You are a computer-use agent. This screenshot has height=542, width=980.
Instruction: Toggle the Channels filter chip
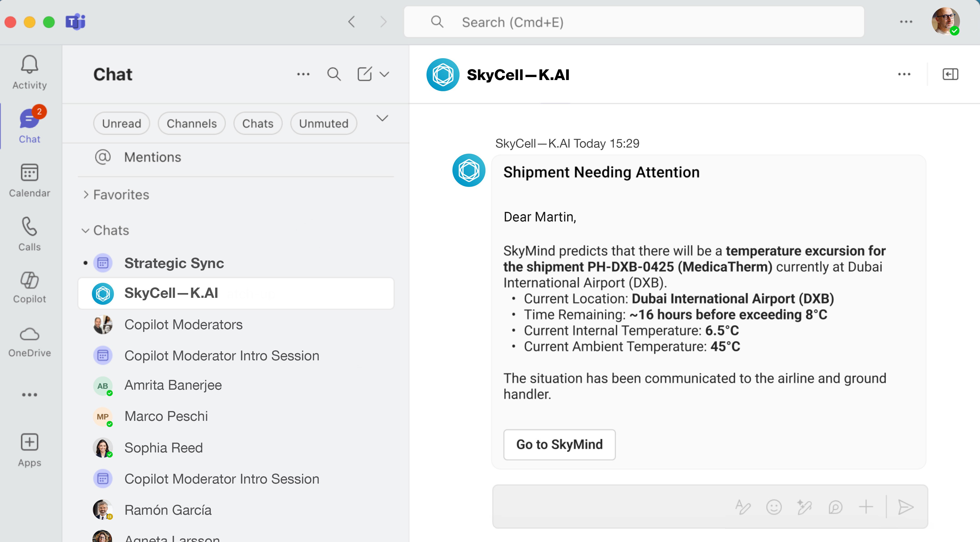pos(191,123)
